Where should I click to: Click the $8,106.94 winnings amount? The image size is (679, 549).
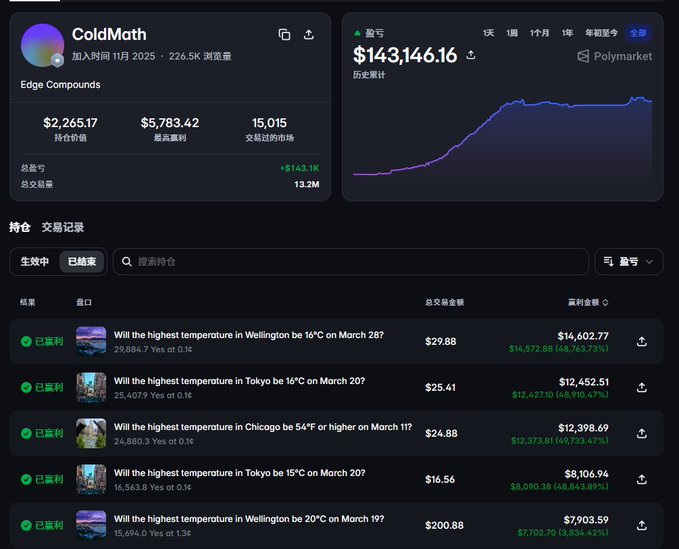point(586,474)
